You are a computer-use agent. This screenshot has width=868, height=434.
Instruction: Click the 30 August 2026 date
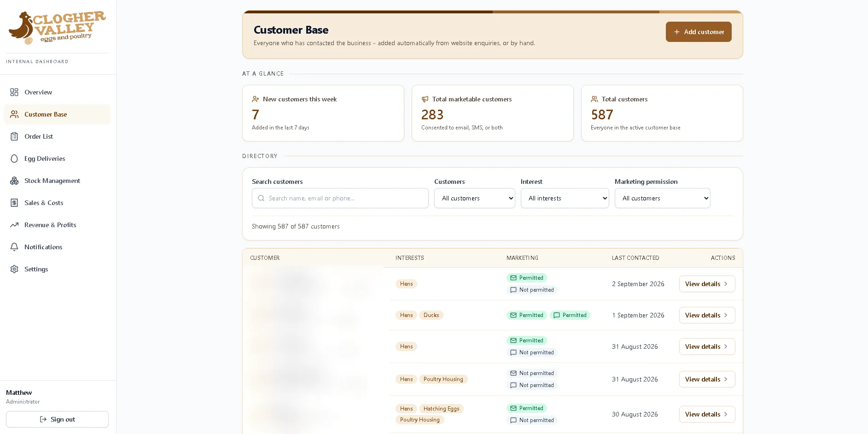635,414
